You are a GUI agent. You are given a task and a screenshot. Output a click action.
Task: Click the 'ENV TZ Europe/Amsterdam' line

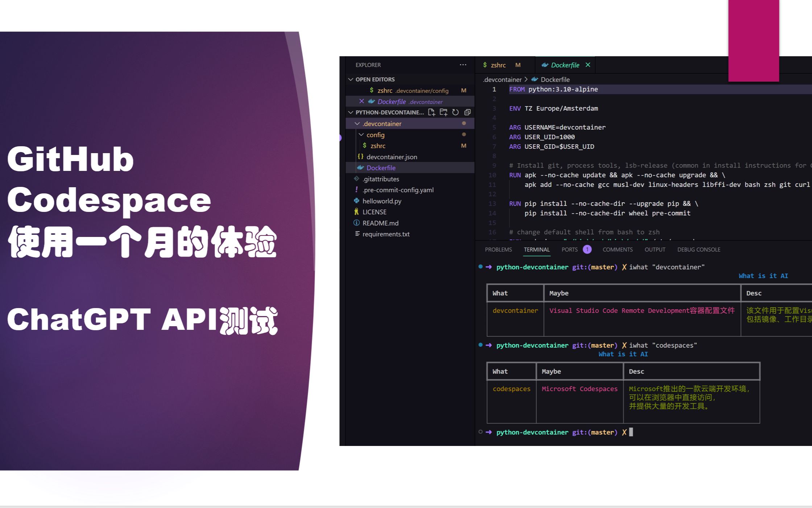554,108
